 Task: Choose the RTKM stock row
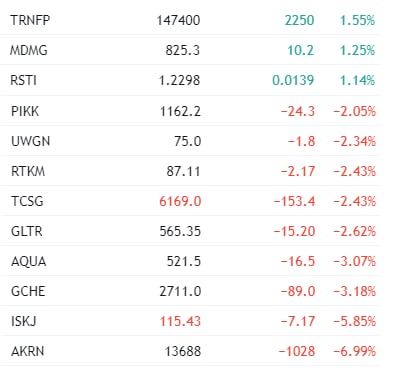[190, 171]
